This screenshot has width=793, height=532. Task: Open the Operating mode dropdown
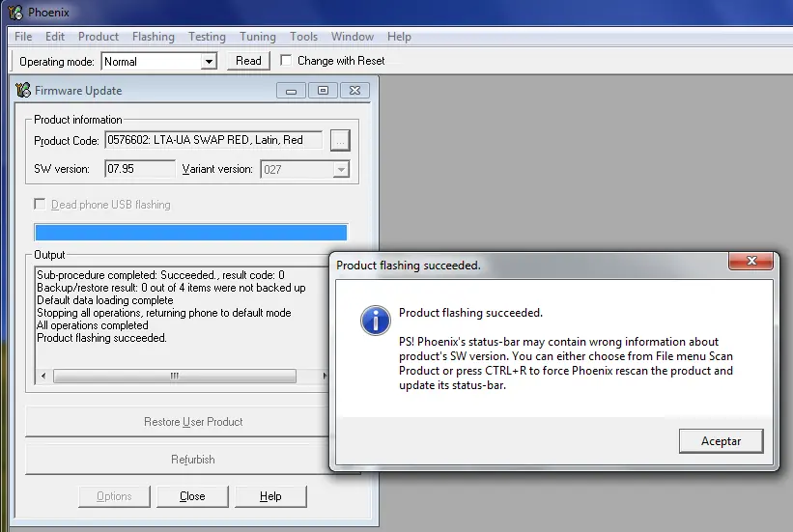coord(209,62)
